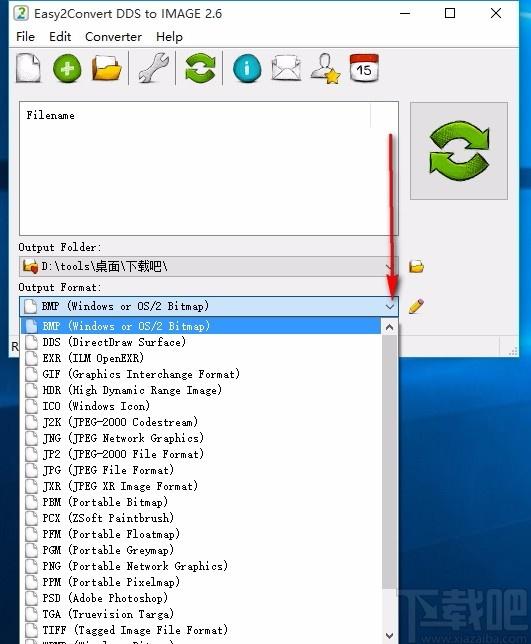Choose EXR (ILM OpenEXR) format

pyautogui.click(x=201, y=358)
